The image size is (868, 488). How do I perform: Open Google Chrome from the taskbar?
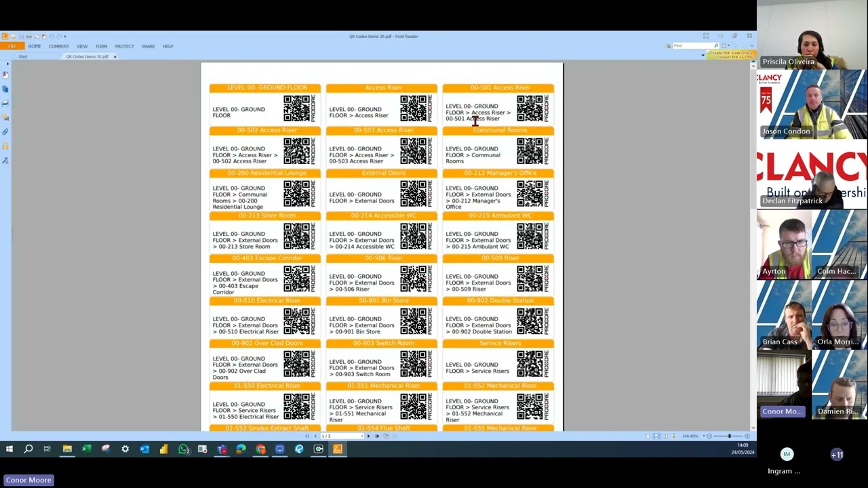click(260, 449)
